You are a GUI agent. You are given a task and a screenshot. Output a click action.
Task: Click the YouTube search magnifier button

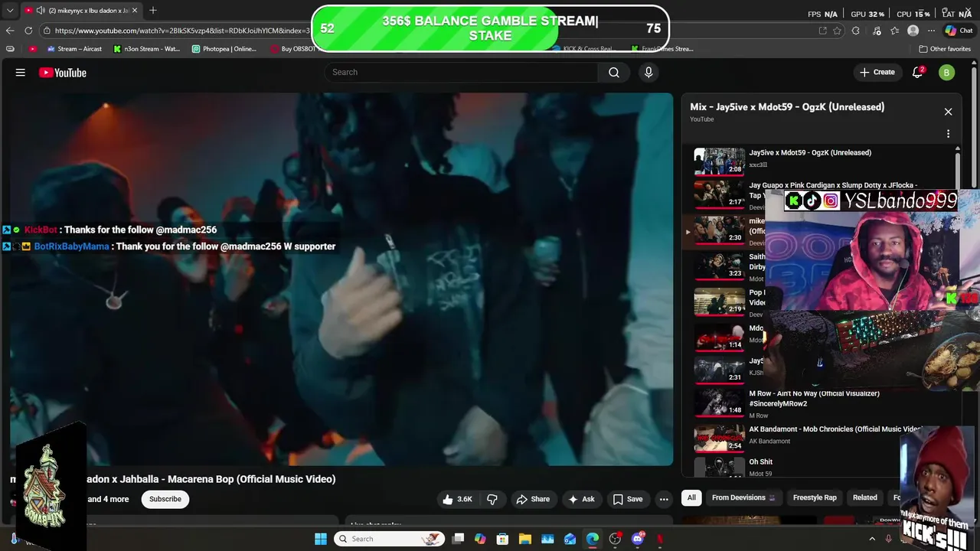pos(614,72)
